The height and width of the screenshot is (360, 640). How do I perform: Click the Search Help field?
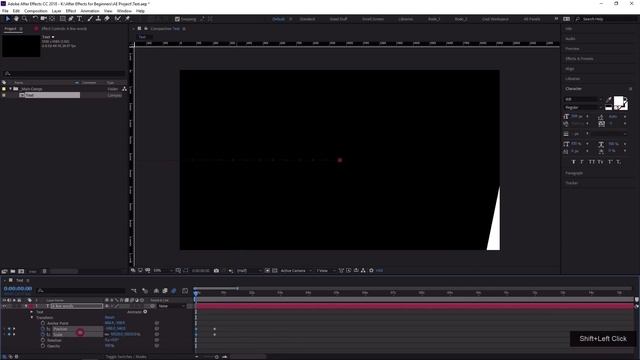(606, 19)
